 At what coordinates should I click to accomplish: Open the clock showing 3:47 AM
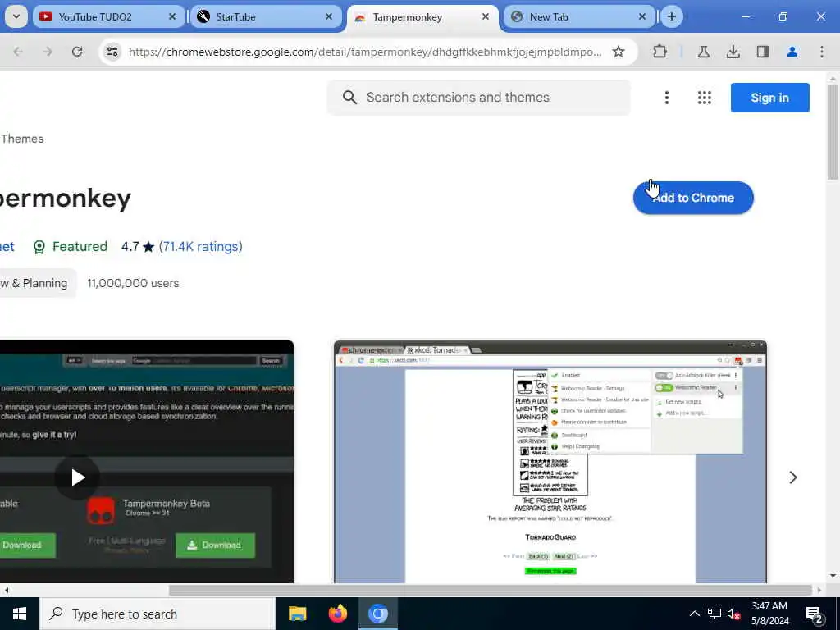click(769, 614)
